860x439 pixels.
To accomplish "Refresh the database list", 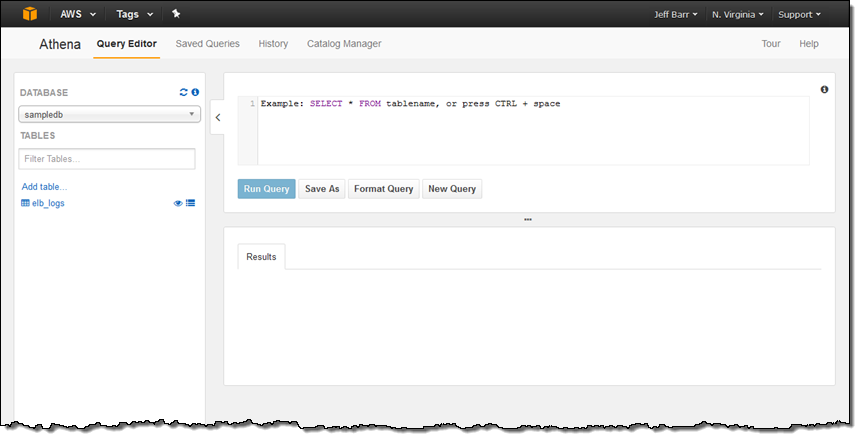I will [x=183, y=92].
